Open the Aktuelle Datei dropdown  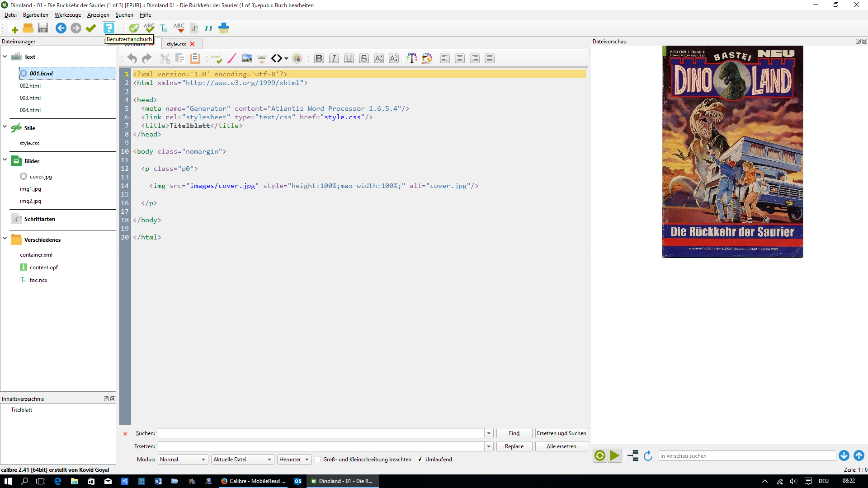[x=242, y=460]
